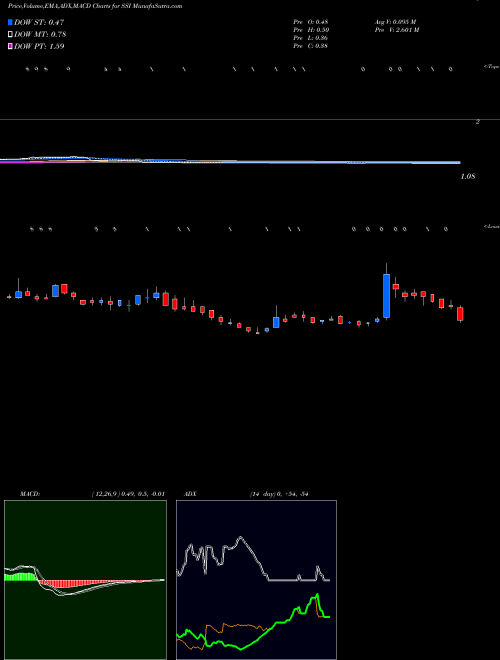Click the 'Pre H: 0.59' value
500x660 pixels.
pyautogui.click(x=311, y=30)
